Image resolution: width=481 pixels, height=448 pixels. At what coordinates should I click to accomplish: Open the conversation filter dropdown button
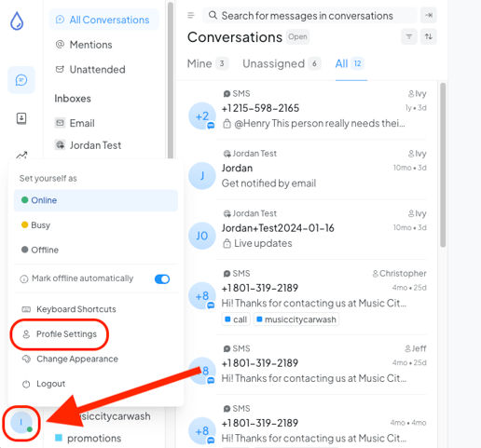pyautogui.click(x=409, y=36)
